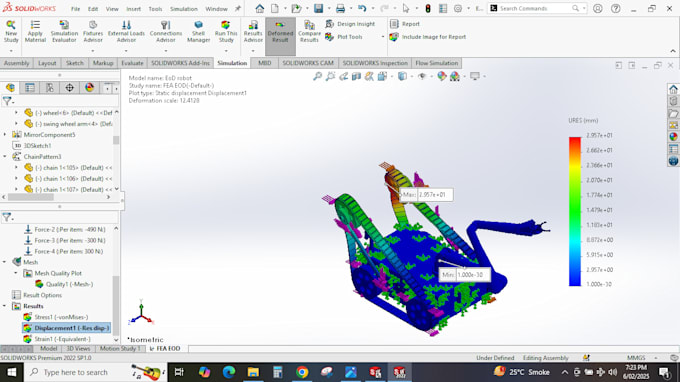Open the Shell Manager
680x382 pixels.
tap(199, 32)
